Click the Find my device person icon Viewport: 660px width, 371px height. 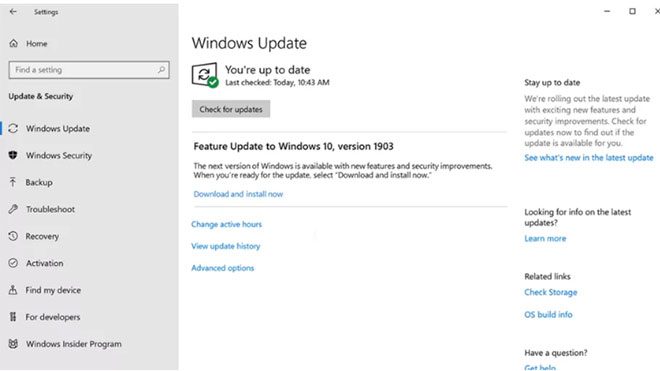point(13,290)
